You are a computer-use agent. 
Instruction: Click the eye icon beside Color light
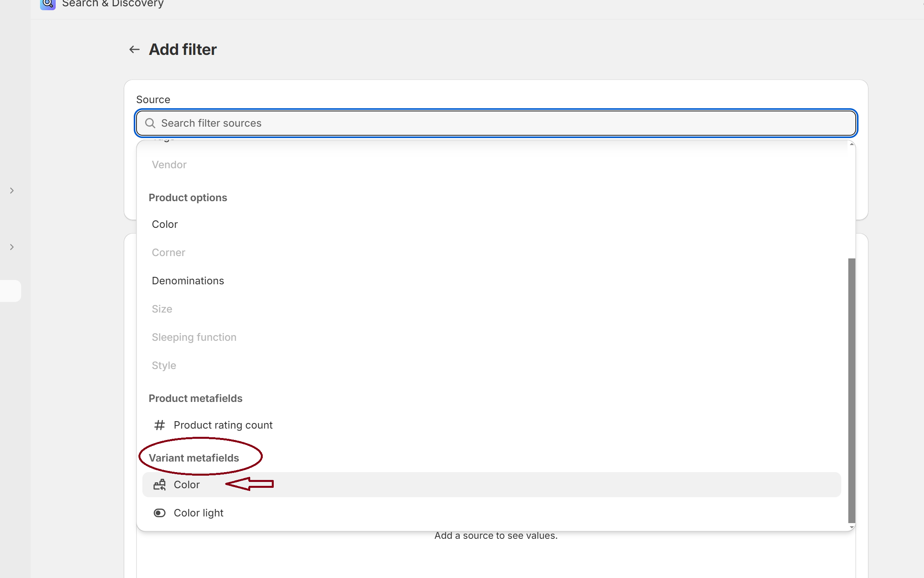point(160,513)
